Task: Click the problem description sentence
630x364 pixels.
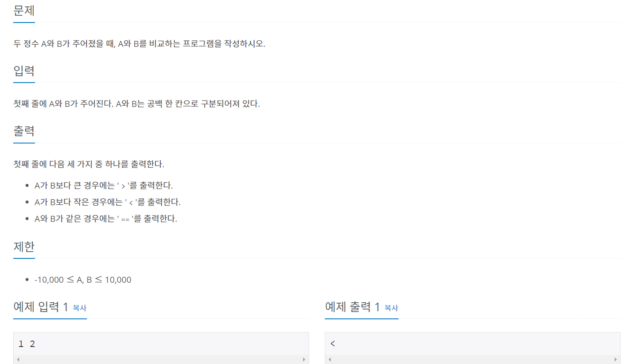Action: (x=139, y=43)
